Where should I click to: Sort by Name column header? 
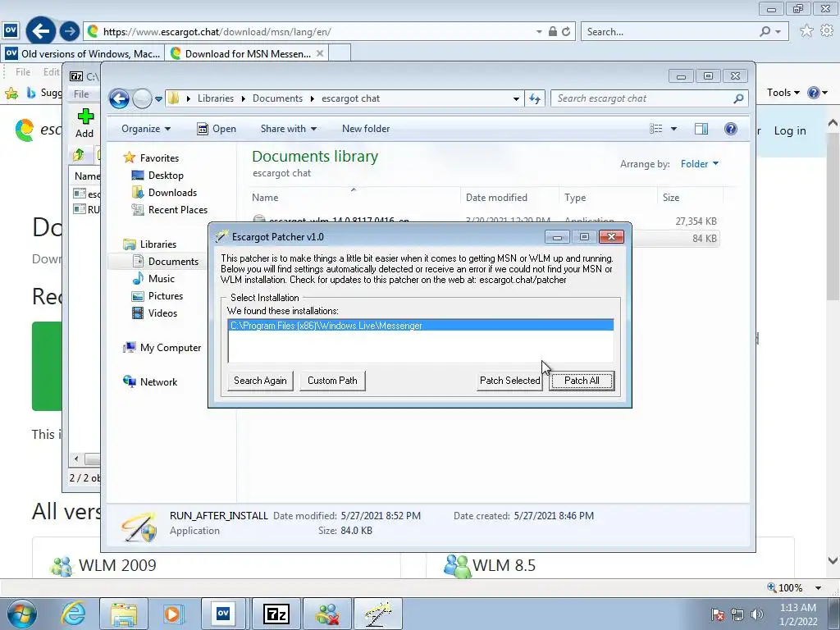354,197
